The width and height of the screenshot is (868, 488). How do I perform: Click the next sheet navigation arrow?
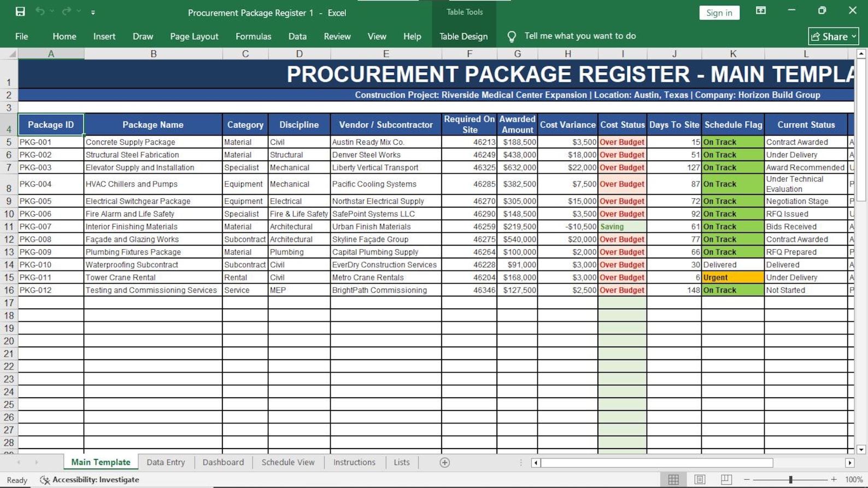tap(37, 462)
